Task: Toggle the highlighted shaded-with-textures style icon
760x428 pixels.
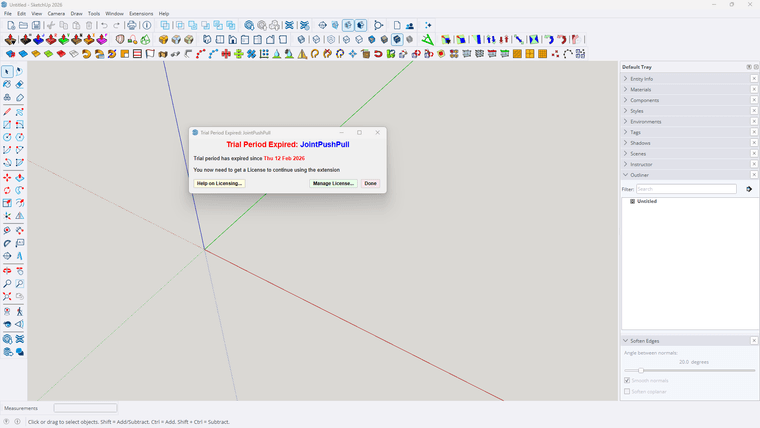Action: (x=397, y=39)
